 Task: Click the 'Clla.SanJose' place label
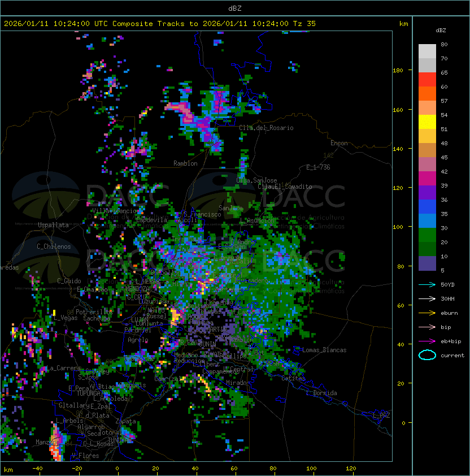(x=256, y=180)
